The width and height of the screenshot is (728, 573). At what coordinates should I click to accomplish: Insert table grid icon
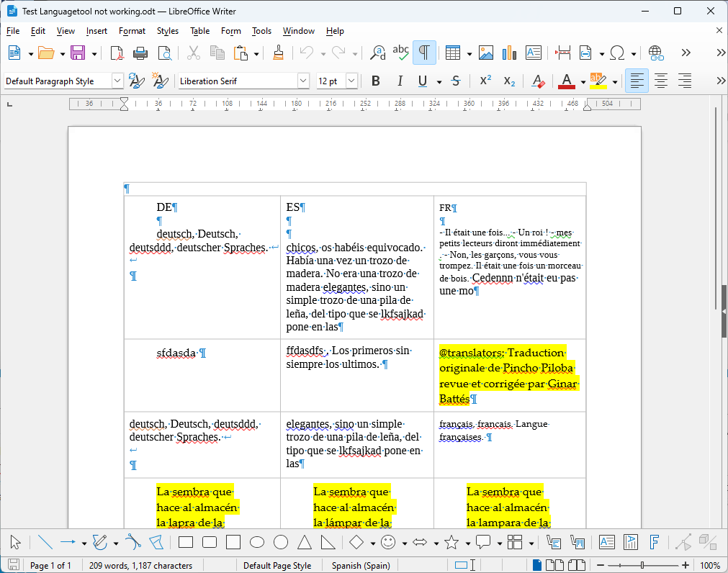click(453, 53)
